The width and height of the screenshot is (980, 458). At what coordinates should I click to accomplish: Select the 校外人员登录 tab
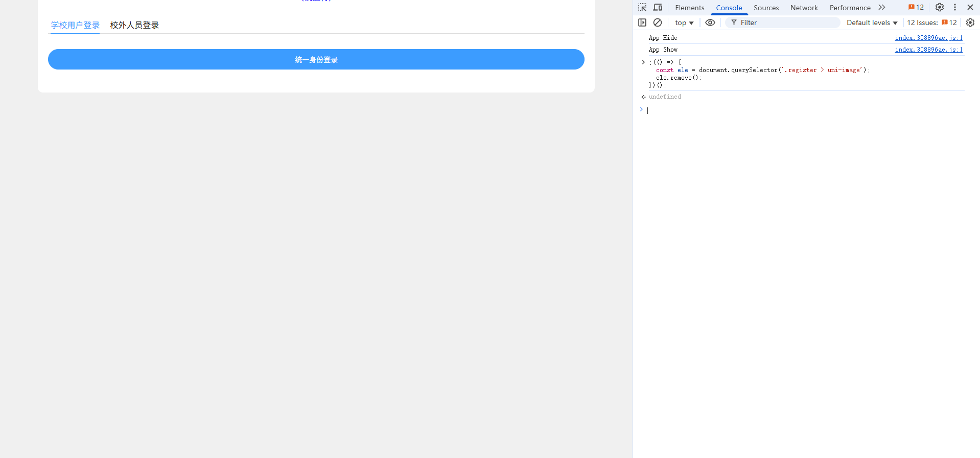[x=134, y=25]
